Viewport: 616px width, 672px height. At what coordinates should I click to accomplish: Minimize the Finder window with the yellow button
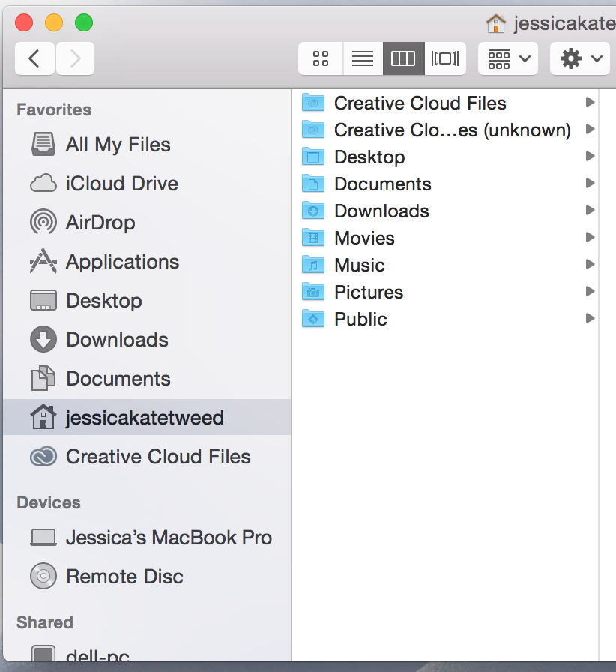54,22
